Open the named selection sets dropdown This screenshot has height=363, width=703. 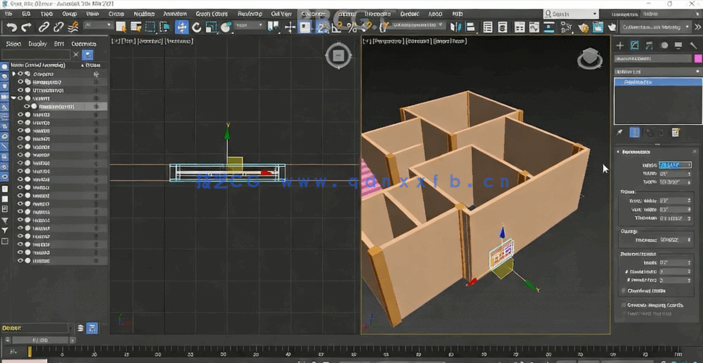coord(417,25)
